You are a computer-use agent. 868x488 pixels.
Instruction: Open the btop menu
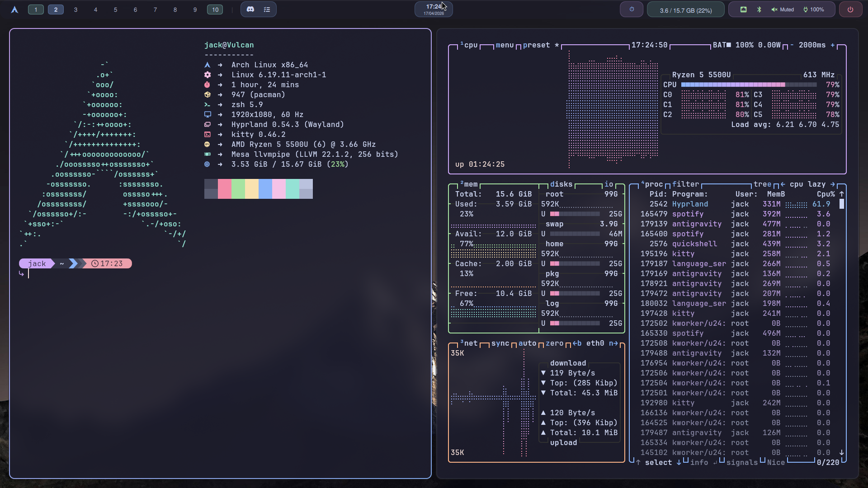pos(505,45)
